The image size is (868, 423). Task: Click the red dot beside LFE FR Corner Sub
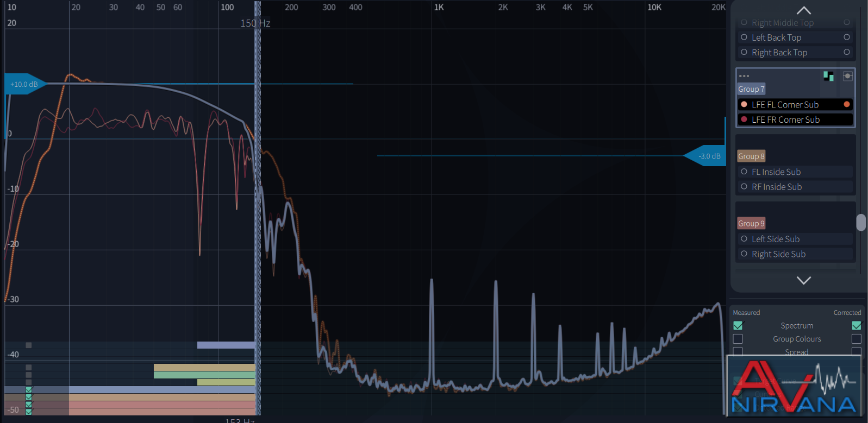click(744, 119)
